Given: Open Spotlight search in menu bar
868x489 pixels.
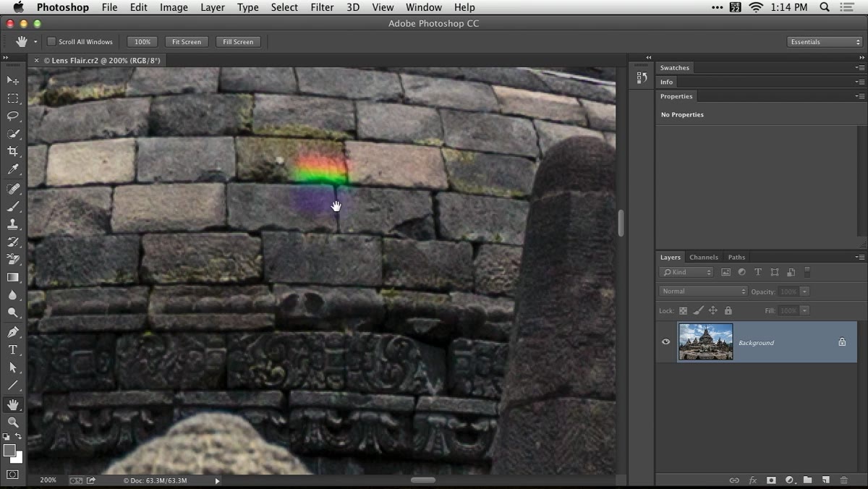Looking at the screenshot, I should click(825, 7).
